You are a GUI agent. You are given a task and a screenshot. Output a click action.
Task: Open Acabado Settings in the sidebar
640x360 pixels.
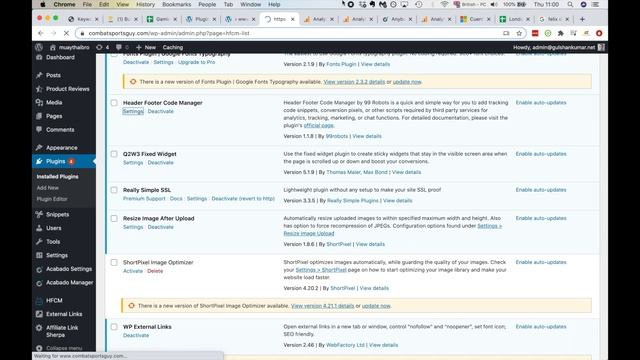click(x=69, y=269)
